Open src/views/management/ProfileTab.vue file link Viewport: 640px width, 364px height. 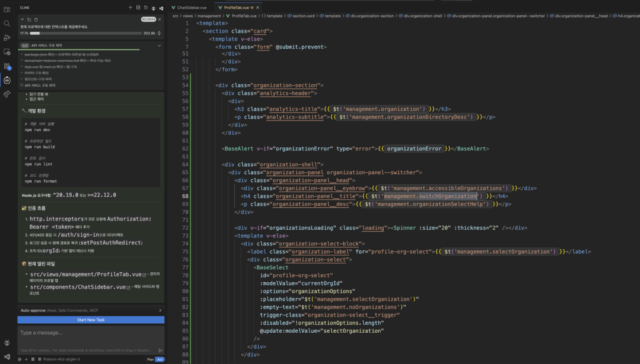coord(87,274)
